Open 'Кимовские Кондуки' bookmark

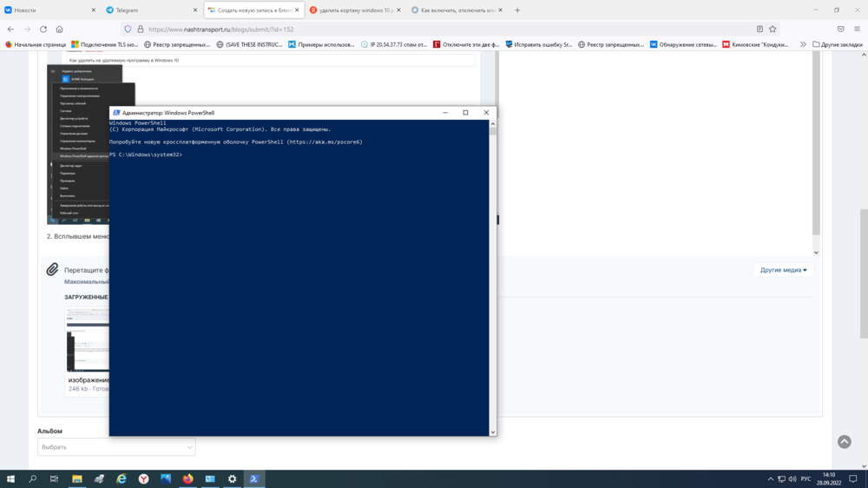[756, 44]
